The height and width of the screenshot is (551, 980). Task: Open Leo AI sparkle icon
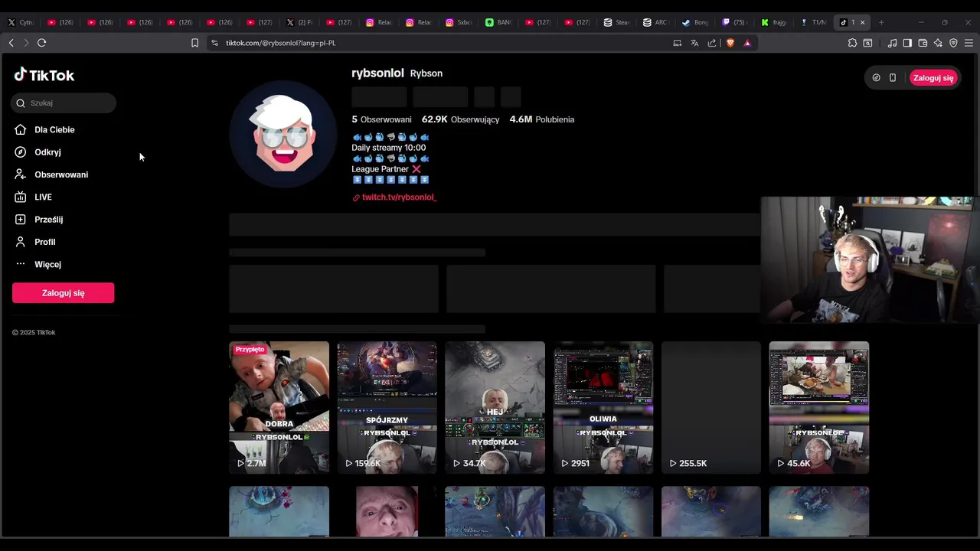tap(938, 43)
